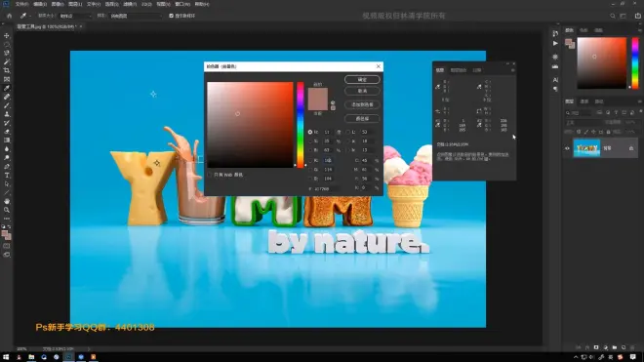
Task: Open the File menu
Action: click(21, 4)
